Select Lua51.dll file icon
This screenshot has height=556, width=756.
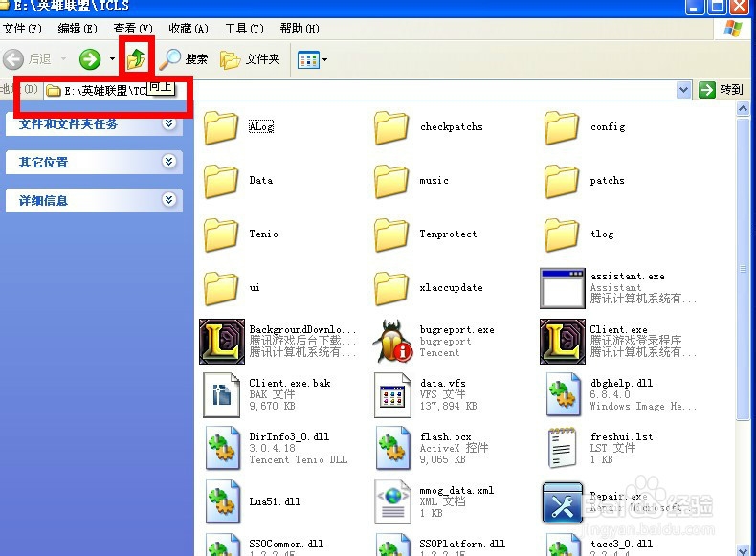pyautogui.click(x=222, y=501)
